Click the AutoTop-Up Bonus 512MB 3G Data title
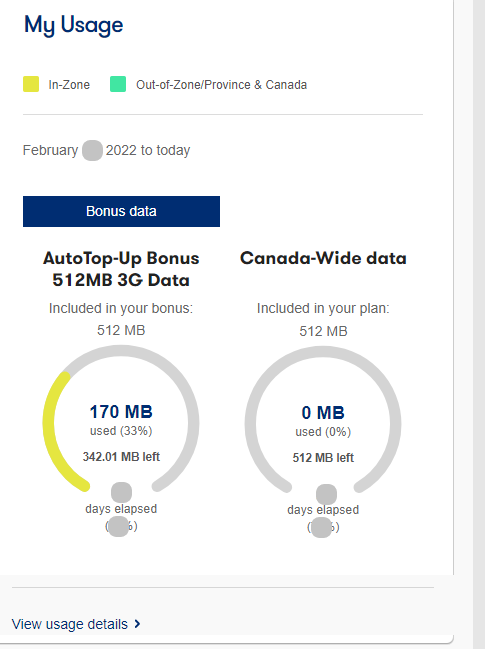485x649 pixels. click(x=121, y=269)
